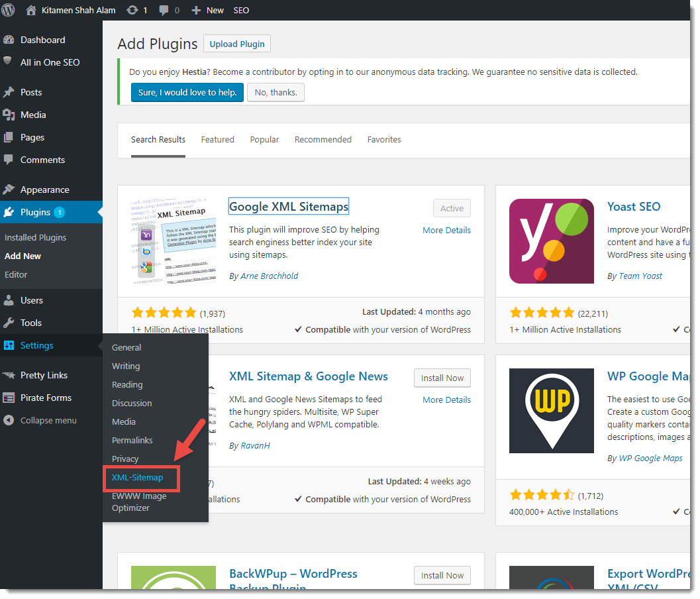The height and width of the screenshot is (599, 700).
Task: Open More Details for Google XML Sitemaps
Action: point(446,231)
